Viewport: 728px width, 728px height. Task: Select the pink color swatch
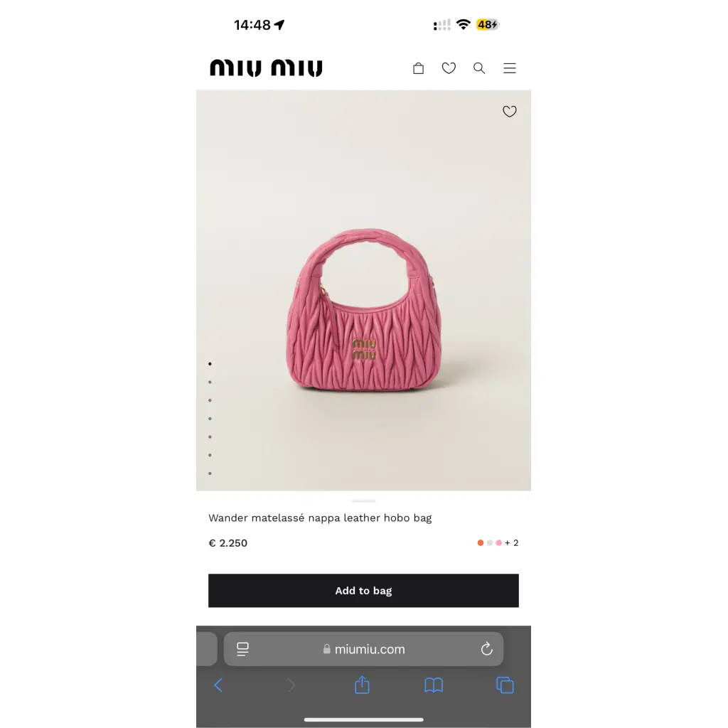[498, 542]
